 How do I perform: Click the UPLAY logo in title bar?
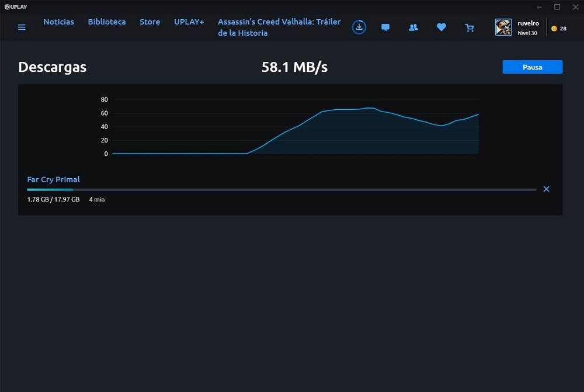(x=16, y=6)
